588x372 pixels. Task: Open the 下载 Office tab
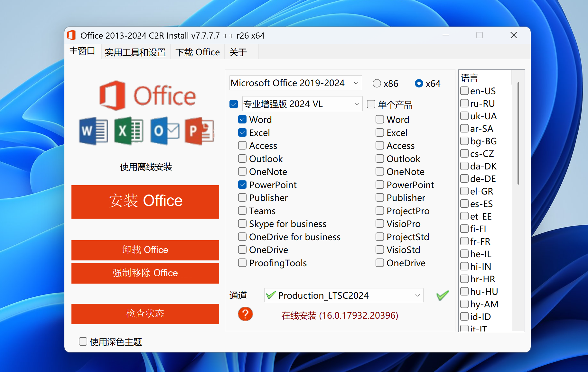point(198,52)
